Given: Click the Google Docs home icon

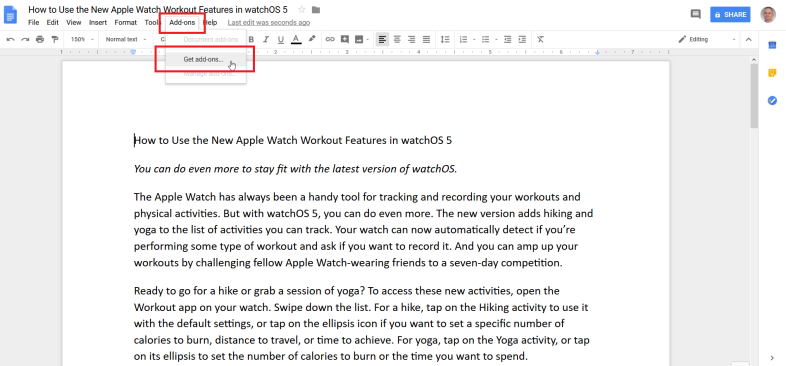Looking at the screenshot, I should [x=11, y=15].
